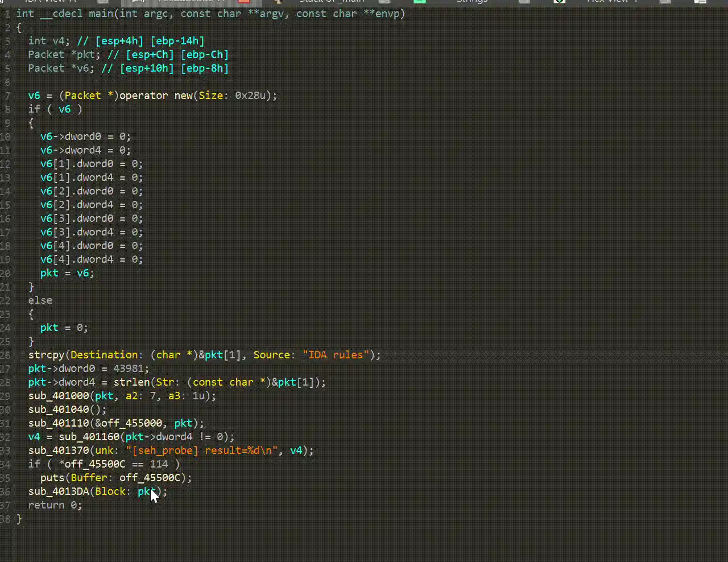Select the "IDA rules" string literal

[x=335, y=355]
